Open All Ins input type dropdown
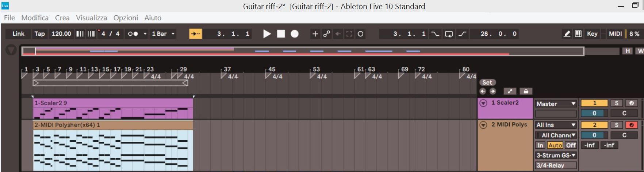This screenshot has width=644, height=172. pos(556,125)
